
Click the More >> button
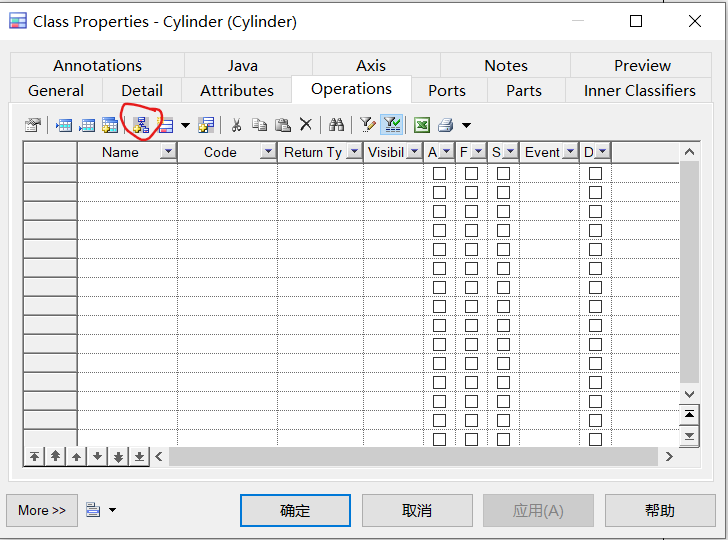pyautogui.click(x=42, y=510)
